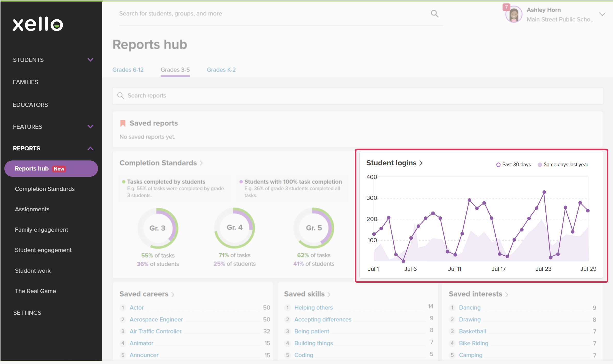
Task: Click the Xello logo
Action: (x=38, y=24)
